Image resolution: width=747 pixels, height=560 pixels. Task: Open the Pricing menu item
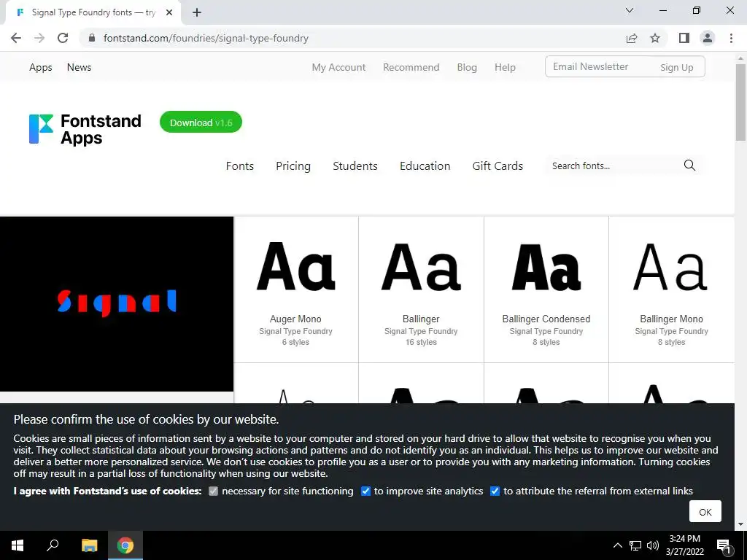(293, 166)
